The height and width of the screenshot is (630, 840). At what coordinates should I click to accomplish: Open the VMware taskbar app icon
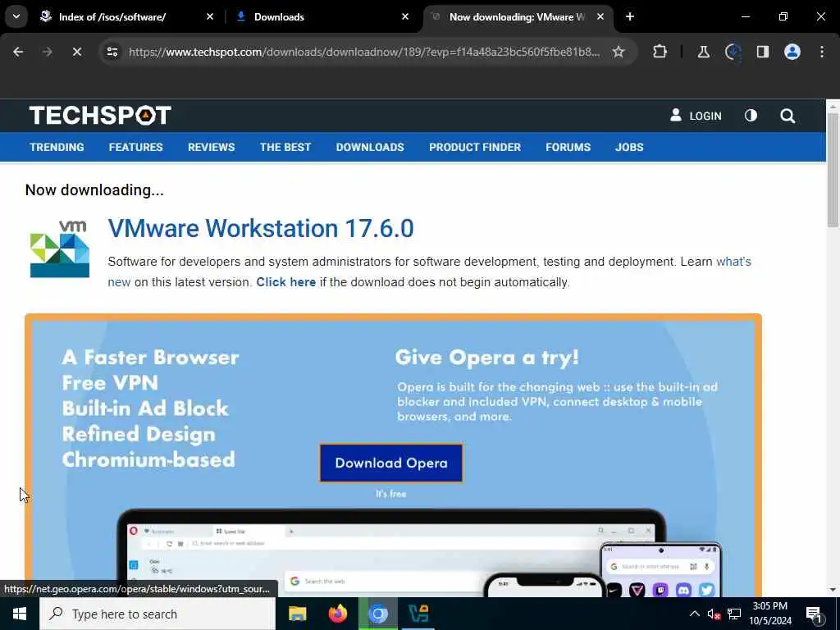pyautogui.click(x=418, y=614)
